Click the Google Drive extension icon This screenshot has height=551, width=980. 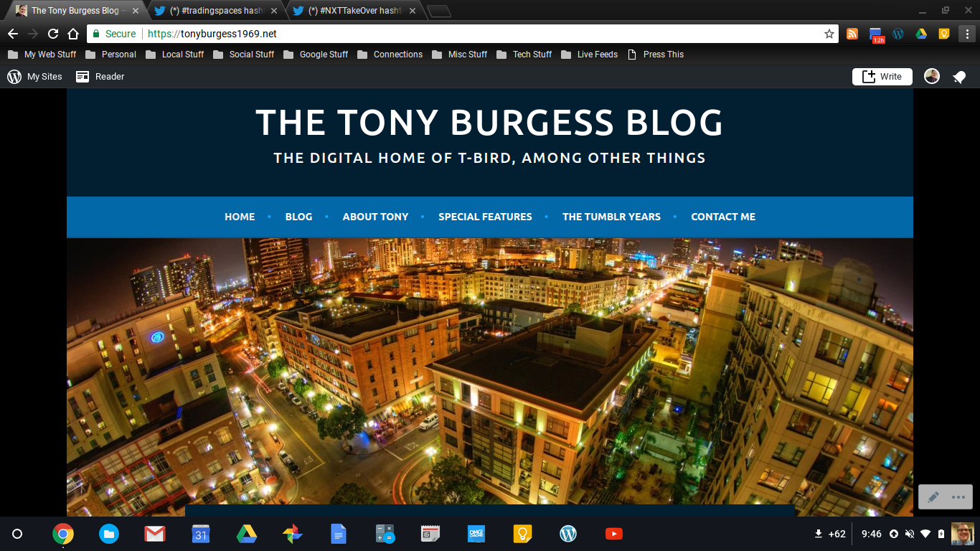[x=921, y=34]
